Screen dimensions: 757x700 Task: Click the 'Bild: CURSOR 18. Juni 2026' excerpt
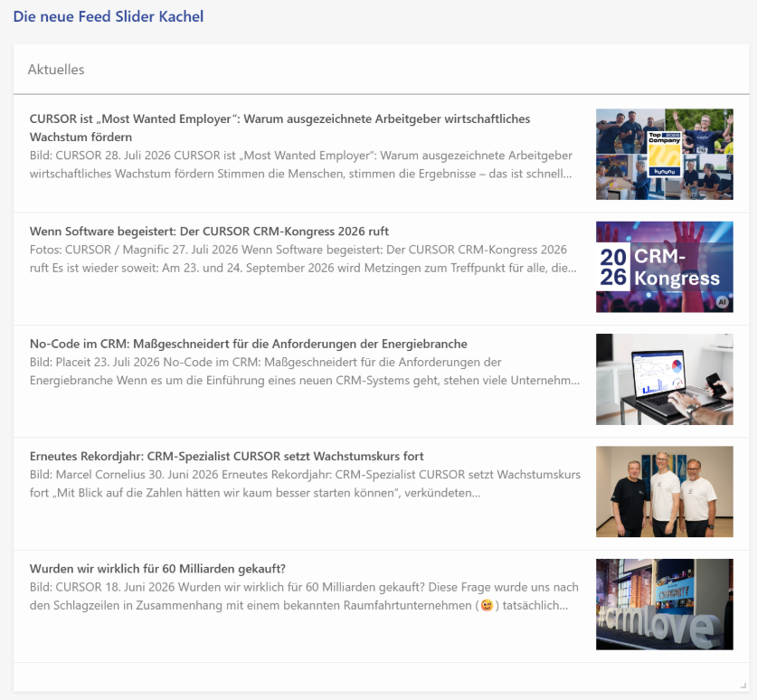(x=304, y=596)
